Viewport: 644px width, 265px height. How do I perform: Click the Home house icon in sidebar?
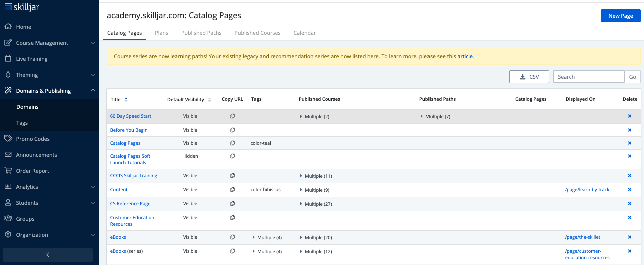pyautogui.click(x=8, y=27)
